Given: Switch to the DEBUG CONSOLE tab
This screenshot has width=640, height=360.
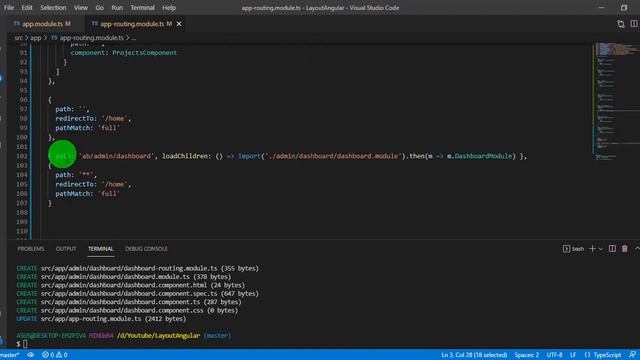Looking at the screenshot, I should (146, 249).
